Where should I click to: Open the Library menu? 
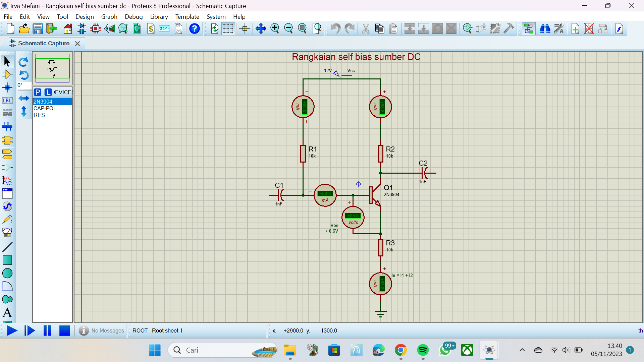159,16
